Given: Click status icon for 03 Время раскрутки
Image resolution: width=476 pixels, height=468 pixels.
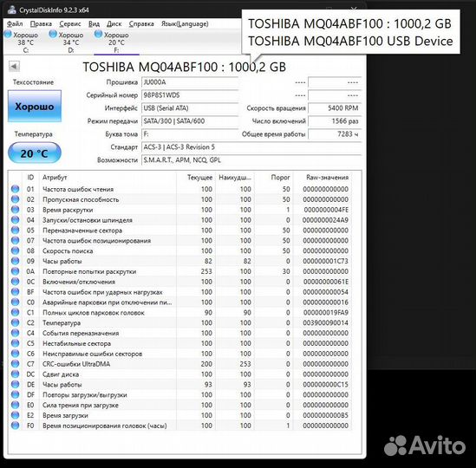Looking at the screenshot, I should click(x=16, y=210).
